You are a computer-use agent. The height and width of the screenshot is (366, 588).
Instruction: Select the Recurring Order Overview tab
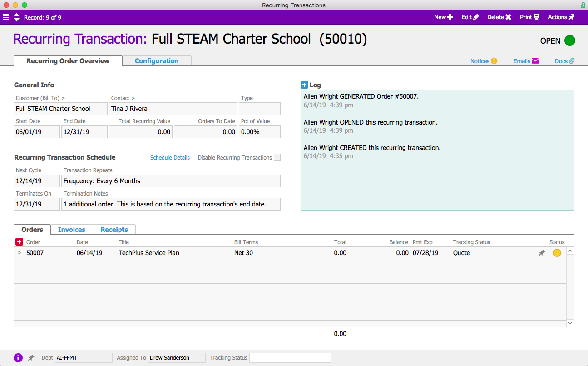click(x=68, y=61)
